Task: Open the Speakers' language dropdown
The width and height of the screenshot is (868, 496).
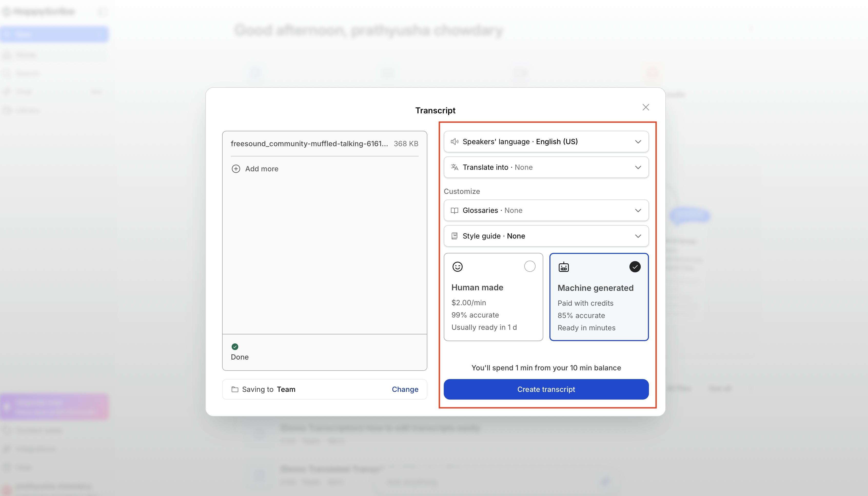Action: pos(546,141)
